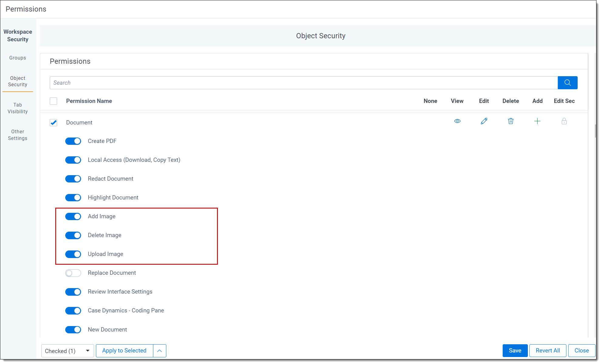Click the Edit Security padlock icon
Viewport: 601px width, 364px height.
[564, 121]
